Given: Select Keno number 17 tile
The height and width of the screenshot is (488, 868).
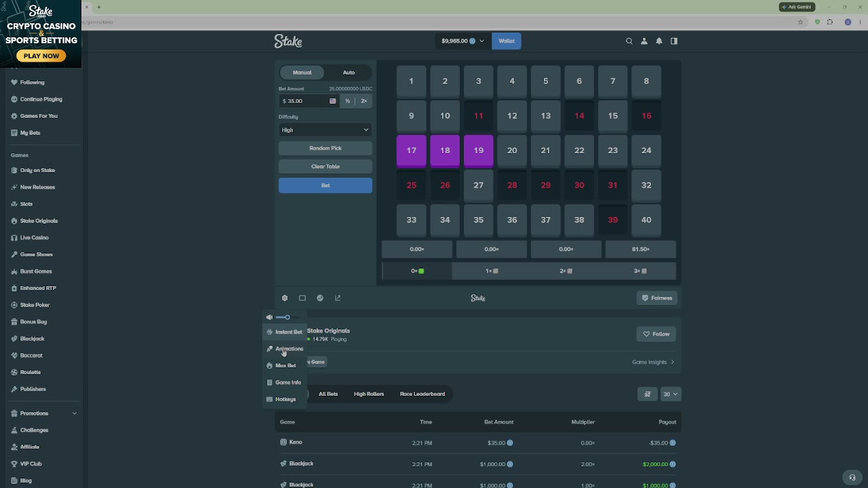Looking at the screenshot, I should (x=412, y=150).
